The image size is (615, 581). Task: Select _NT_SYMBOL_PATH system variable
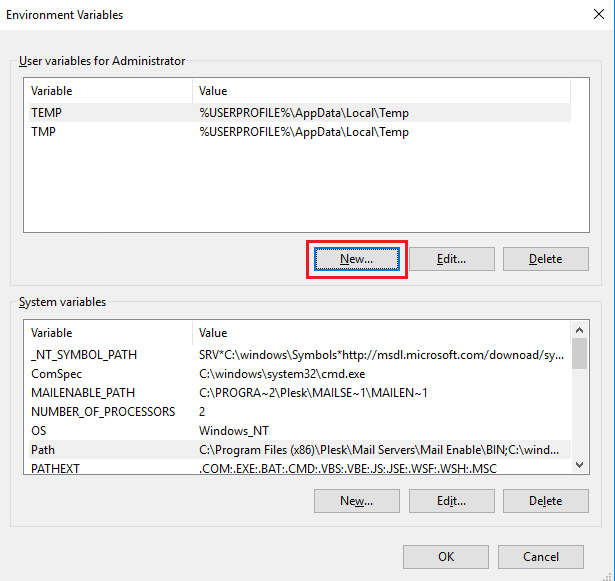tap(84, 355)
